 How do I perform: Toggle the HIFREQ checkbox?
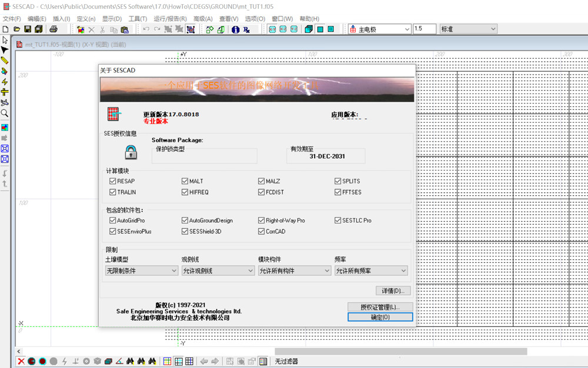coord(185,192)
